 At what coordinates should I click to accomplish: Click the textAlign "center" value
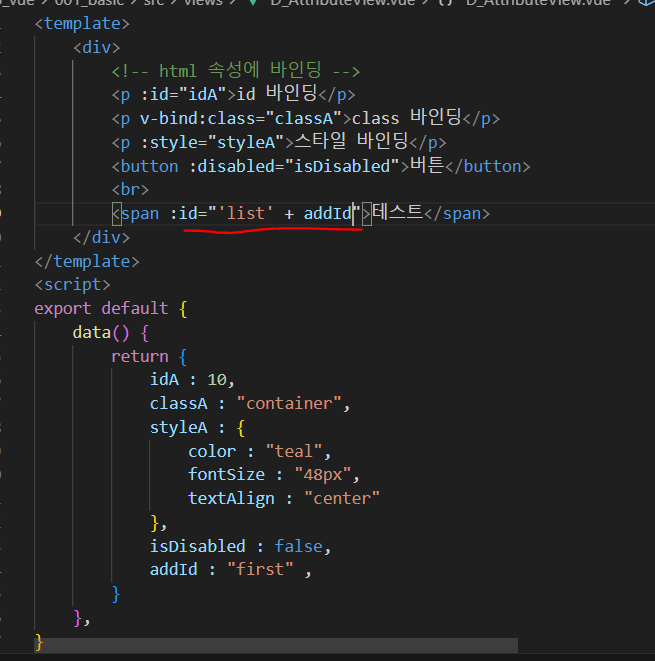(342, 499)
